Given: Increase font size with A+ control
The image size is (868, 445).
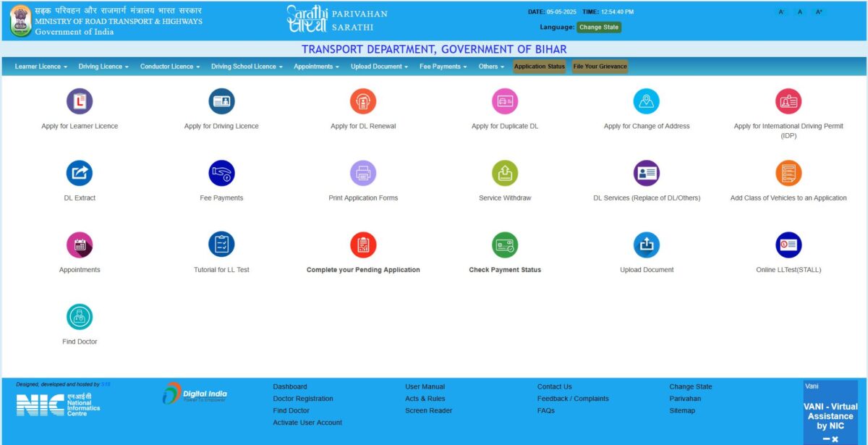Looking at the screenshot, I should click(819, 12).
